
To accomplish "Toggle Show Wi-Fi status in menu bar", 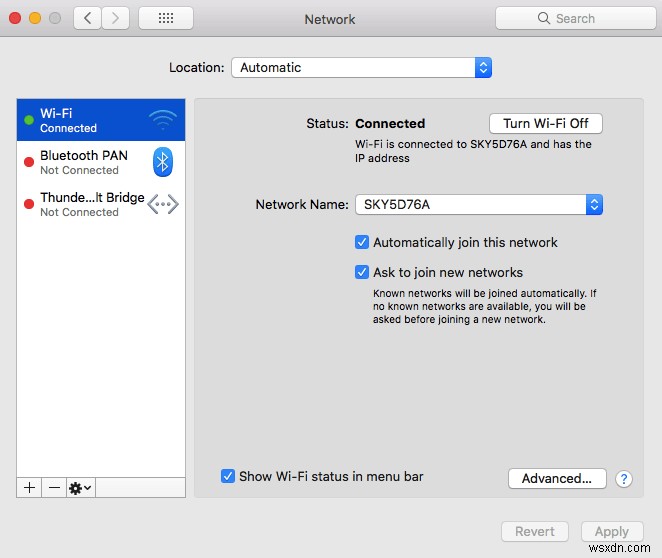I will [x=228, y=476].
